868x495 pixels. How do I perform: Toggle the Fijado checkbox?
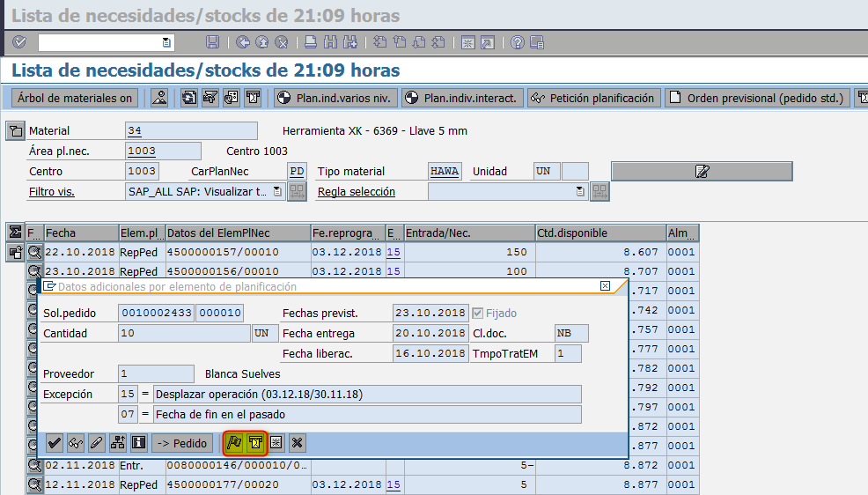[478, 314]
